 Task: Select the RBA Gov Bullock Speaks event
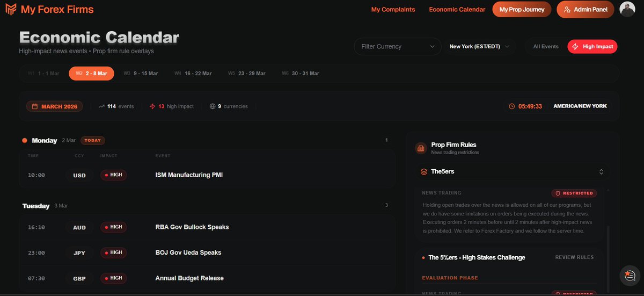pyautogui.click(x=192, y=227)
